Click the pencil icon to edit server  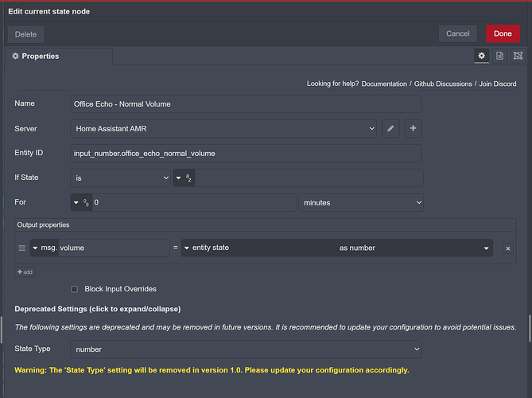click(390, 128)
